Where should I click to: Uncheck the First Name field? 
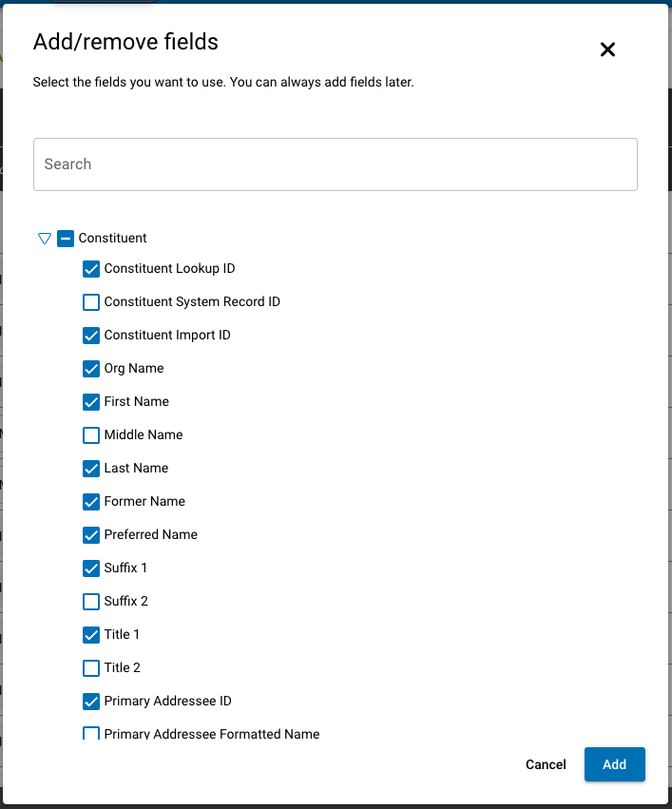point(91,402)
